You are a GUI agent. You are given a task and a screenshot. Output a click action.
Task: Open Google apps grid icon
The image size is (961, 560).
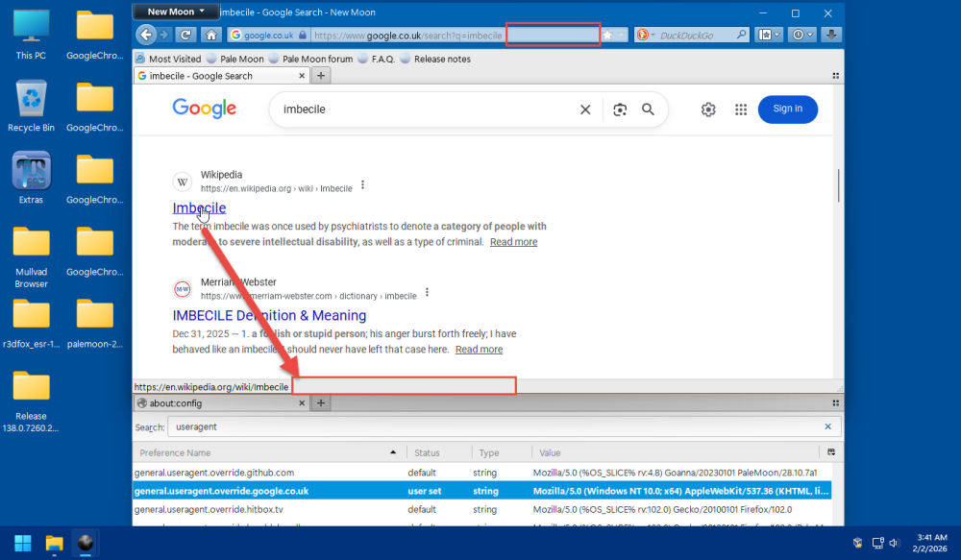point(741,110)
